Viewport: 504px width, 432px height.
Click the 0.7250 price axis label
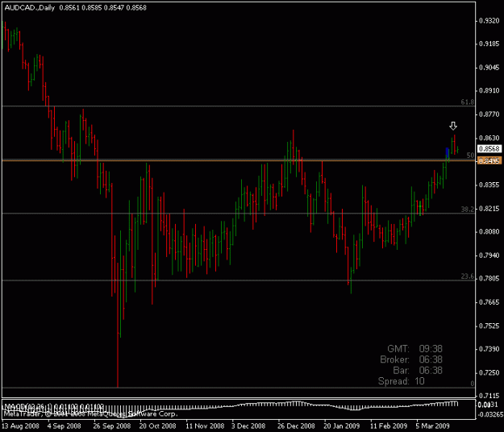coord(489,373)
